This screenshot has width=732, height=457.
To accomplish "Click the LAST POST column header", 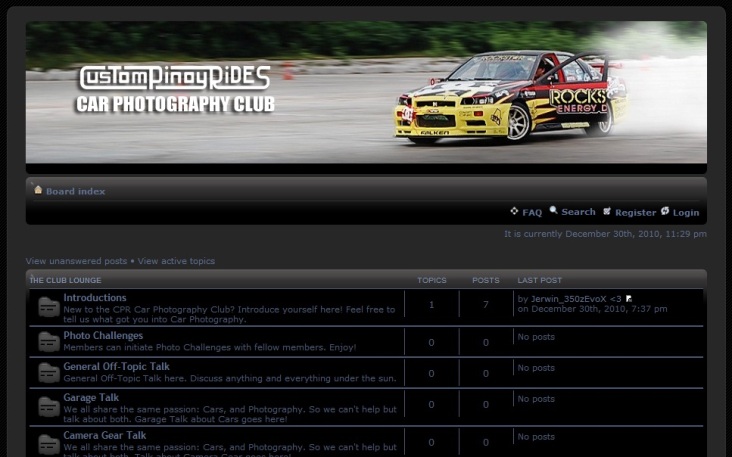I will [539, 280].
